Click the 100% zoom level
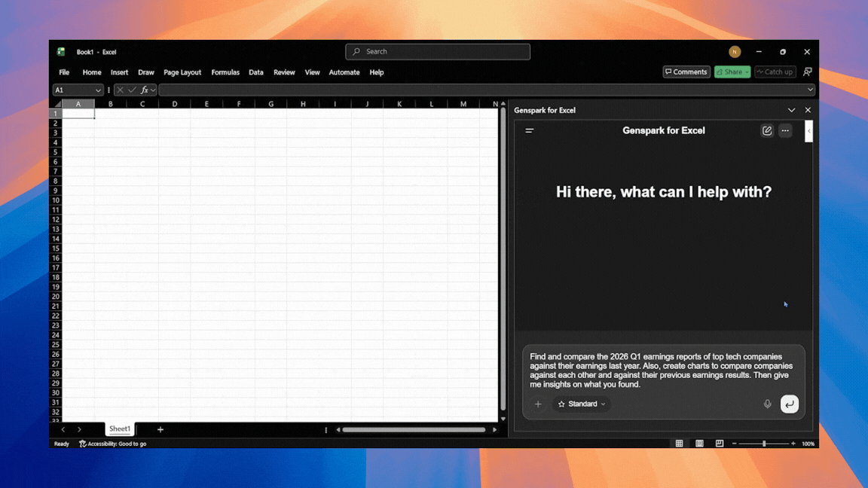 pyautogui.click(x=808, y=444)
